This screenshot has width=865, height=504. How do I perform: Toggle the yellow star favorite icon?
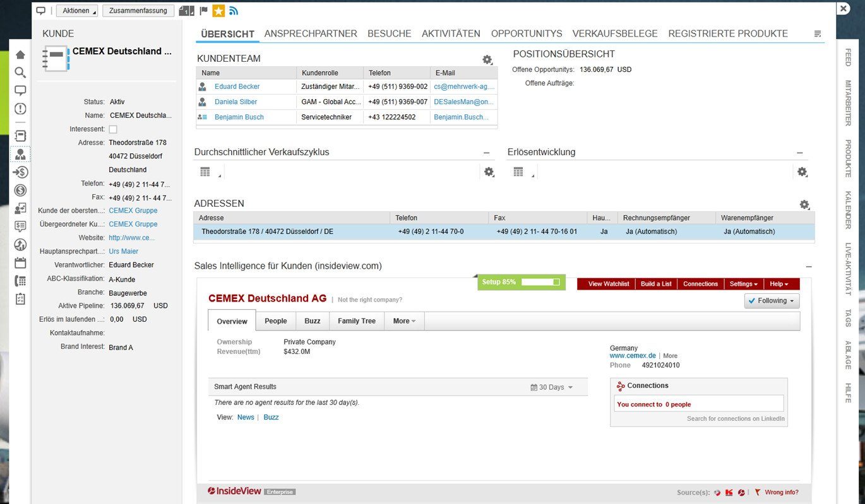(218, 11)
